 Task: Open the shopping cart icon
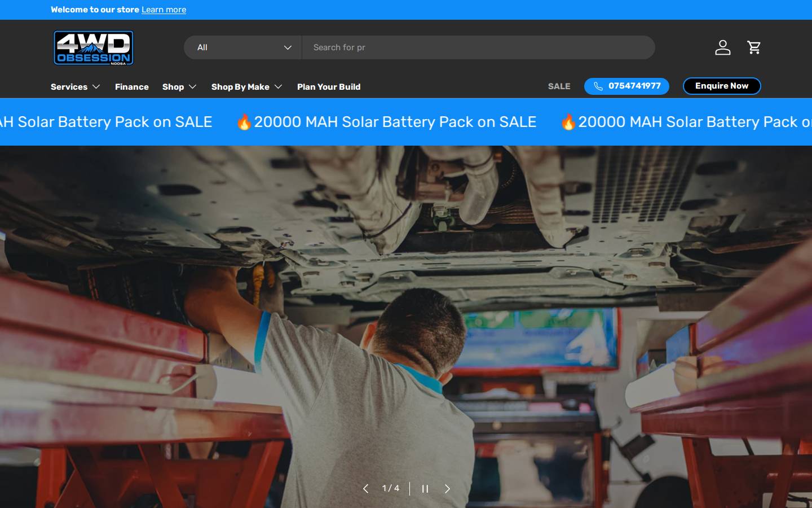click(754, 47)
